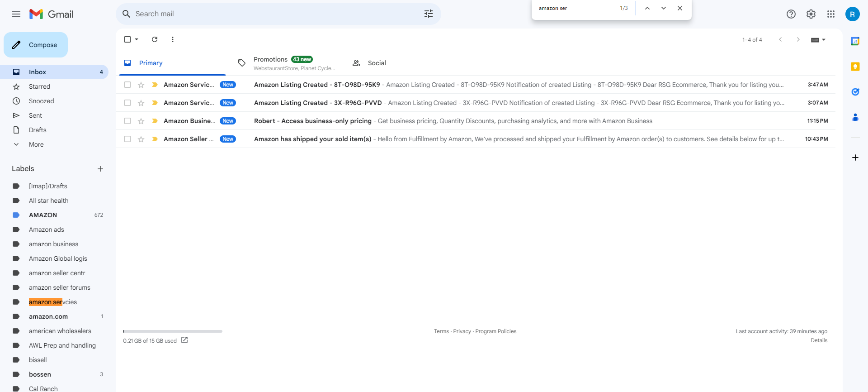This screenshot has width=868, height=392.
Task: Star the 3X-R96G-PVVD listing email
Action: [x=141, y=103]
